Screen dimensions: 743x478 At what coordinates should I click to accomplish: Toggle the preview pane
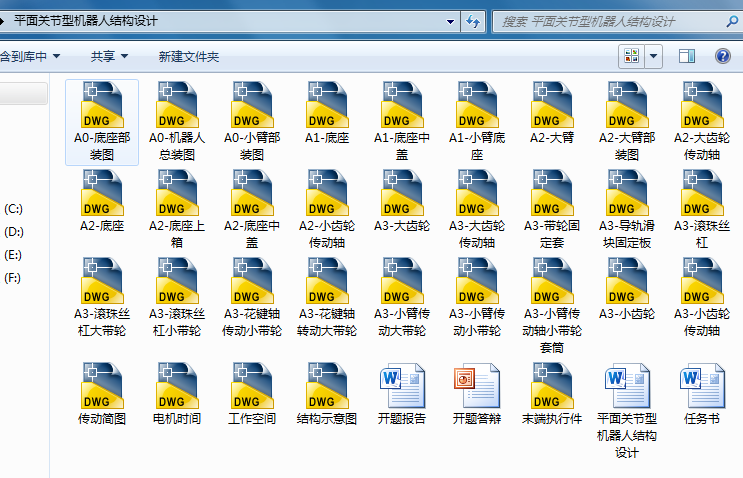pyautogui.click(x=687, y=56)
